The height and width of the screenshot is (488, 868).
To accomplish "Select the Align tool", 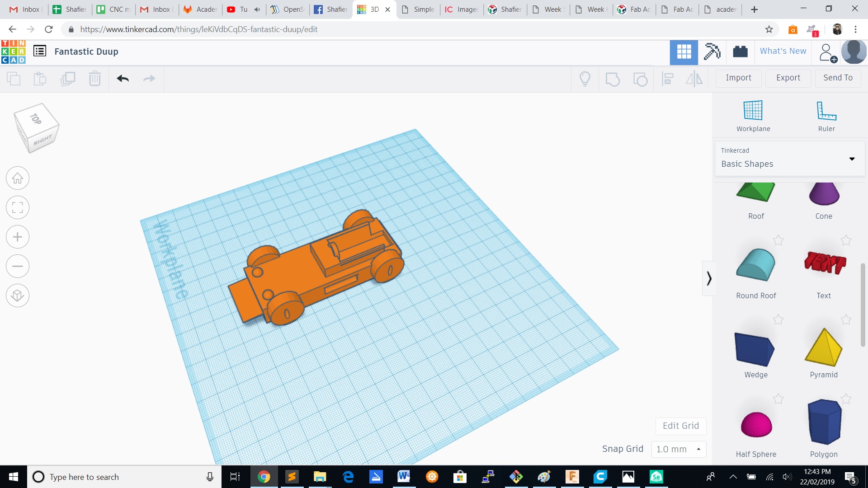I will [668, 79].
